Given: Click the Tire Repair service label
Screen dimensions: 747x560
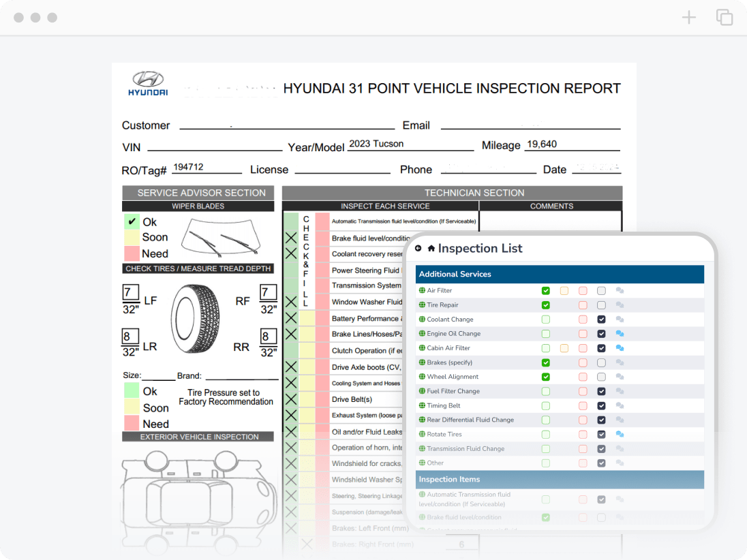Looking at the screenshot, I should click(442, 305).
